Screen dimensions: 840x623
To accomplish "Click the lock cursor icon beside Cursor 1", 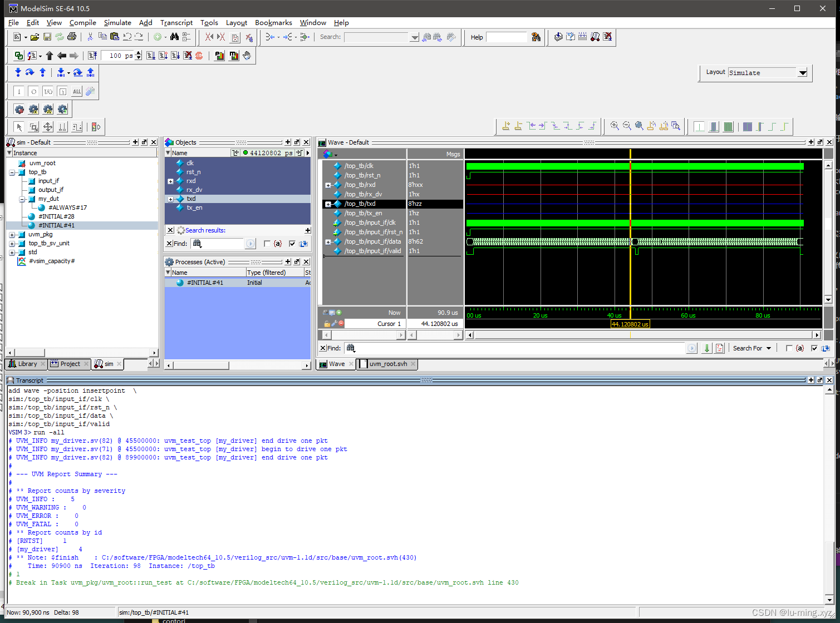I will (327, 323).
